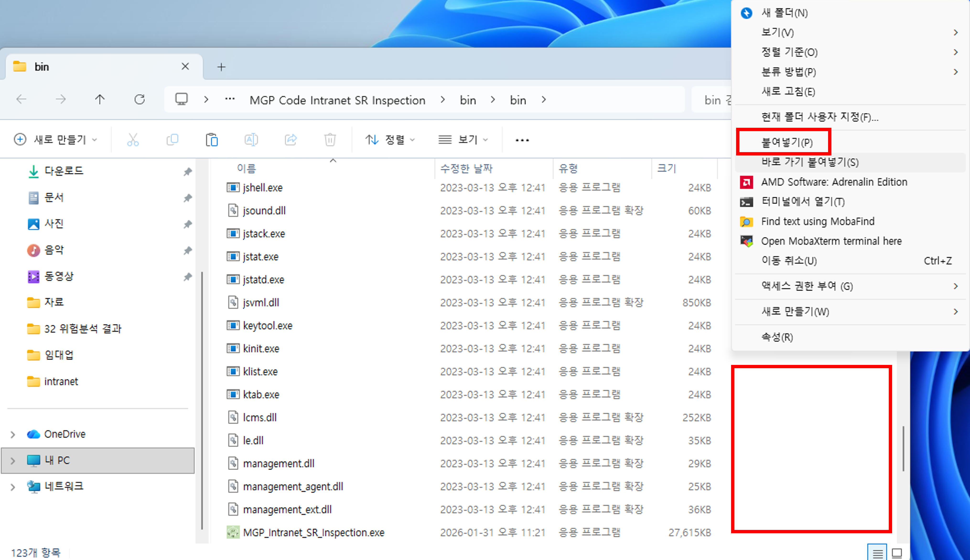Click the up-arrow navigation icon
The image size is (970, 560).
click(x=100, y=99)
